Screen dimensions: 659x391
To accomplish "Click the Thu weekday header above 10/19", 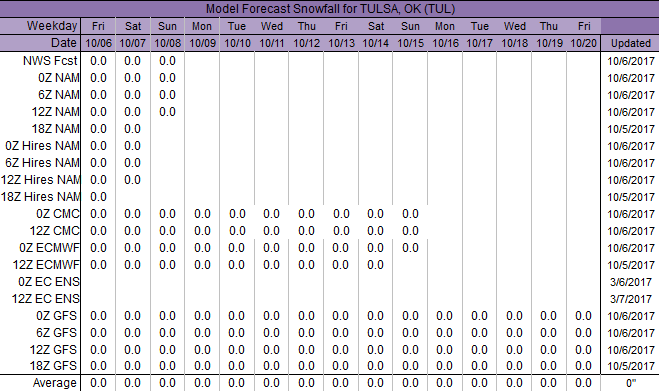I will [x=549, y=26].
